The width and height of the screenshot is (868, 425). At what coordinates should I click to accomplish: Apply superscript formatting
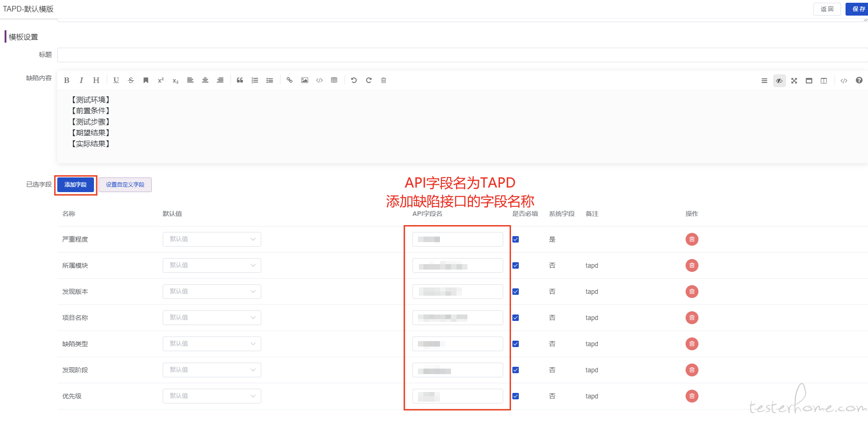click(160, 80)
